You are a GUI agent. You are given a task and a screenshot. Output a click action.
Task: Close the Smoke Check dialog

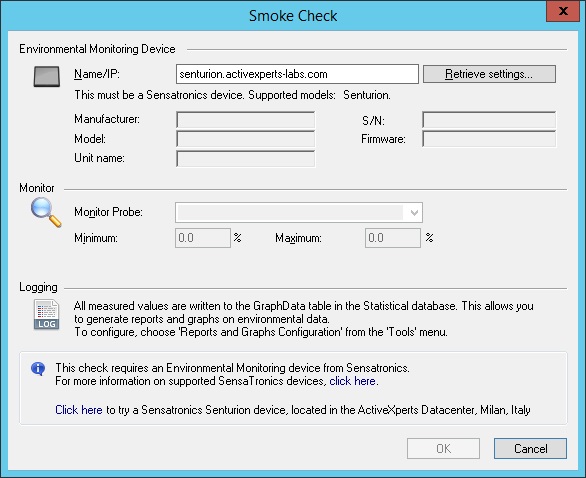click(563, 11)
